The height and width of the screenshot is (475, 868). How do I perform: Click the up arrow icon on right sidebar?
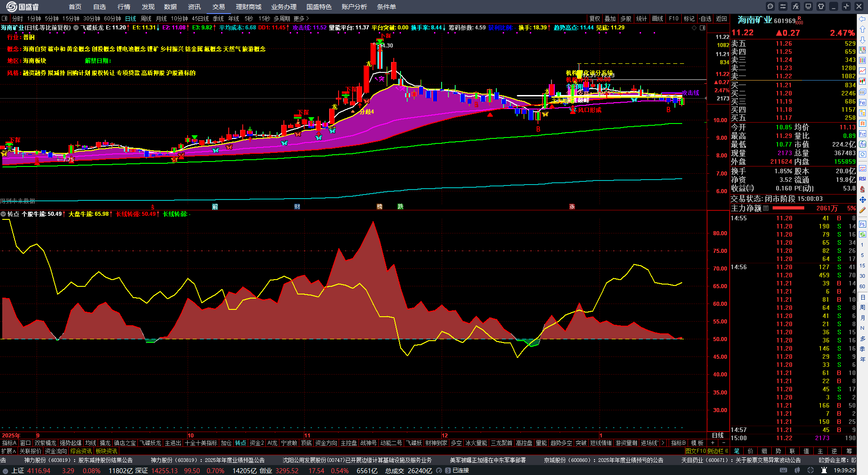click(863, 29)
